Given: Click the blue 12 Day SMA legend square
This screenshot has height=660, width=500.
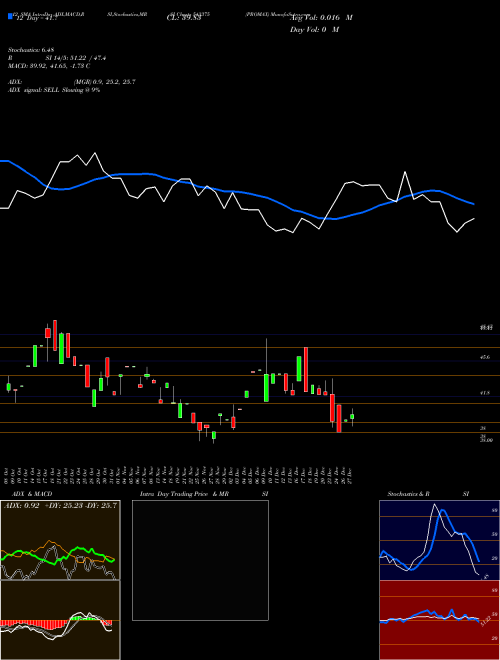Looking at the screenshot, I should pos(11,16).
